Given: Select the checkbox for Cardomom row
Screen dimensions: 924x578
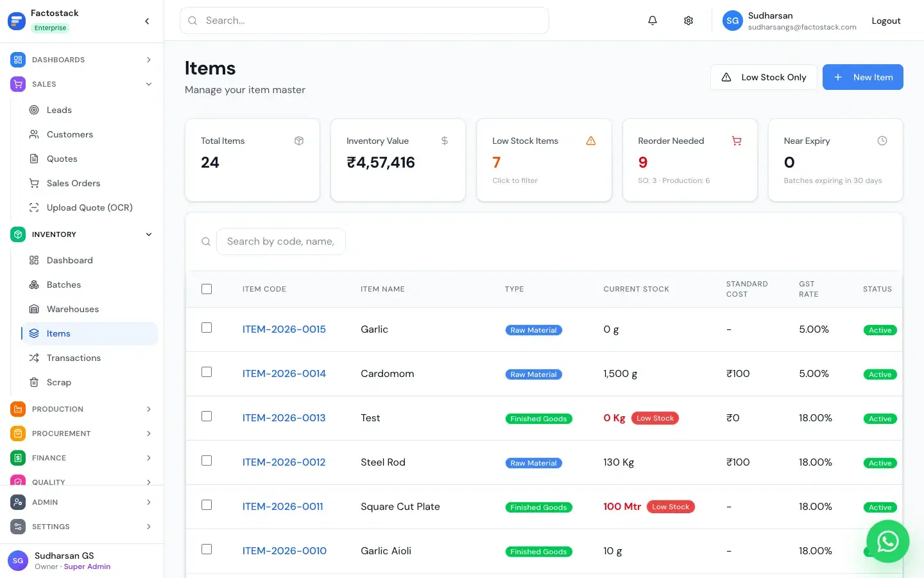Looking at the screenshot, I should click(x=207, y=372).
